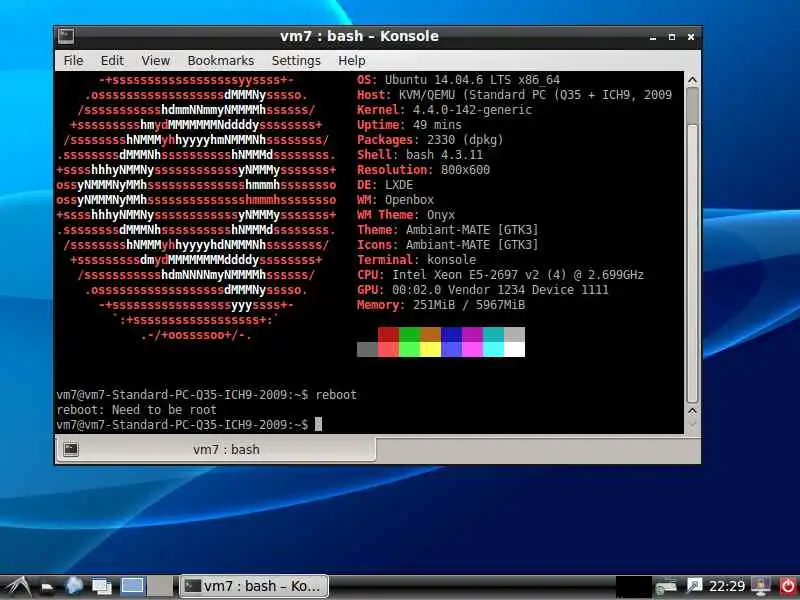800x600 pixels.
Task: Click the Konsole window menu icon in titlebar
Action: [66, 36]
